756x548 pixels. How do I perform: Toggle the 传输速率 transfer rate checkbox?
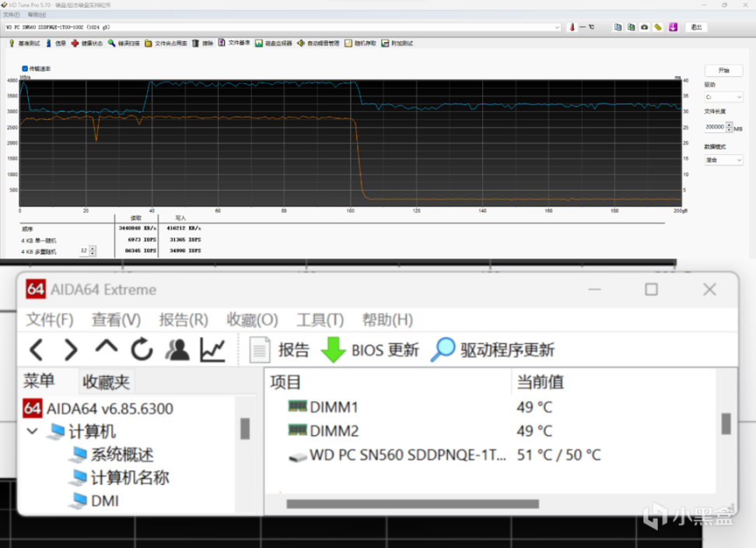click(x=25, y=68)
